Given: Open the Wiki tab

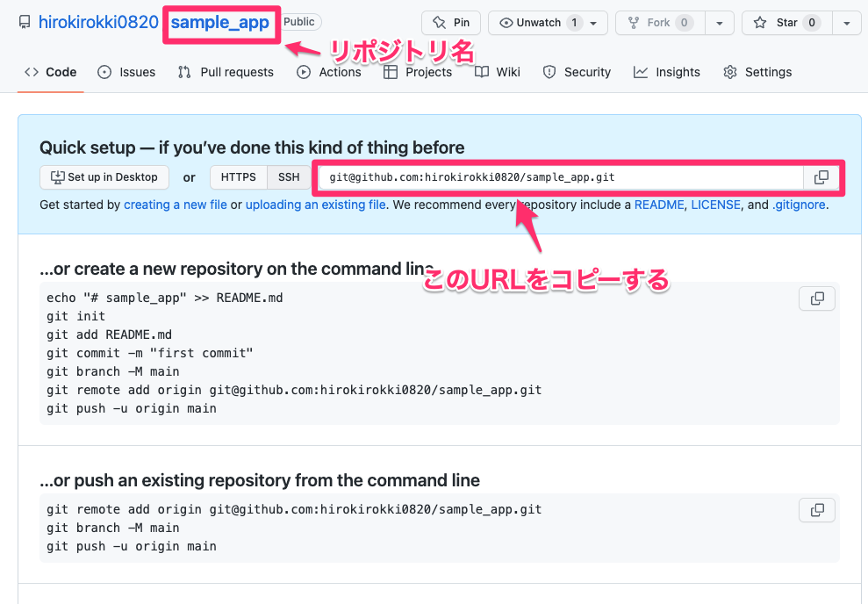Looking at the screenshot, I should click(x=497, y=72).
